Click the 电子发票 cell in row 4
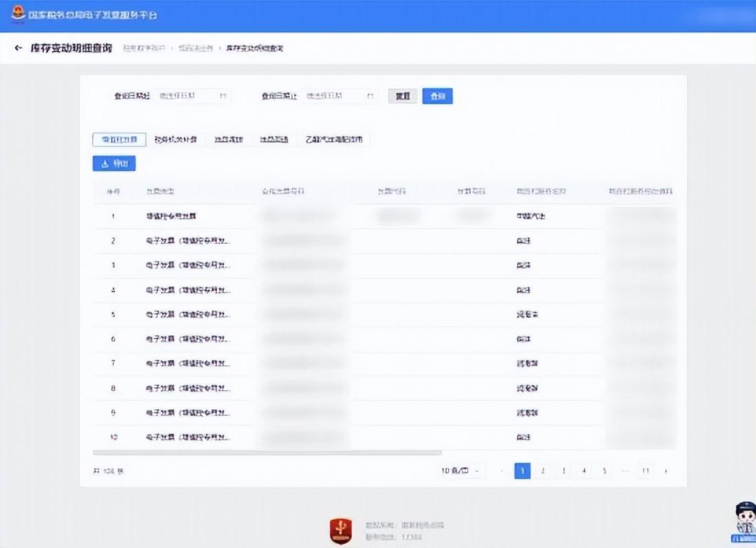756x548 pixels. point(188,290)
